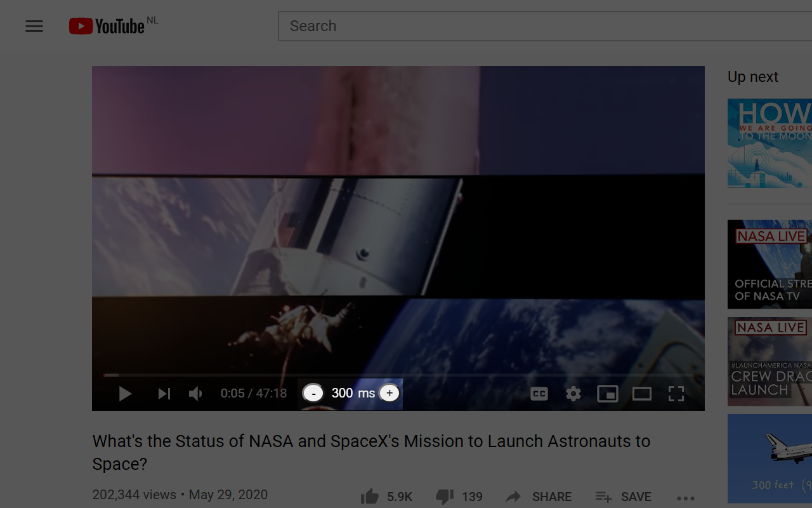Image resolution: width=812 pixels, height=508 pixels.
Task: Click the Up next heading
Action: click(753, 77)
